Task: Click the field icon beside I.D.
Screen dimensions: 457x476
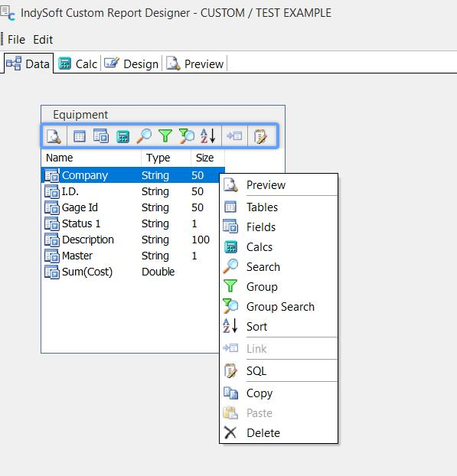Action: point(52,191)
